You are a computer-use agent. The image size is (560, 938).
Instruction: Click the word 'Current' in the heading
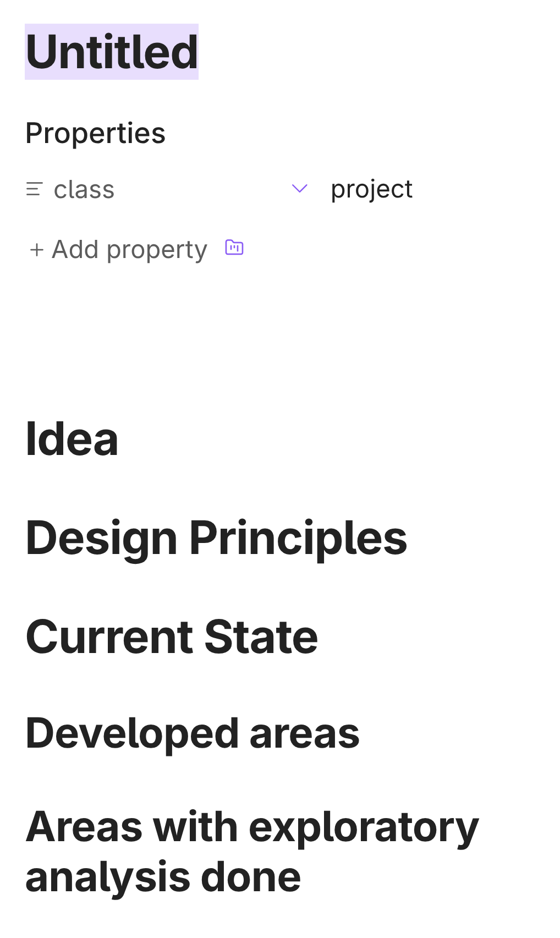coord(109,637)
